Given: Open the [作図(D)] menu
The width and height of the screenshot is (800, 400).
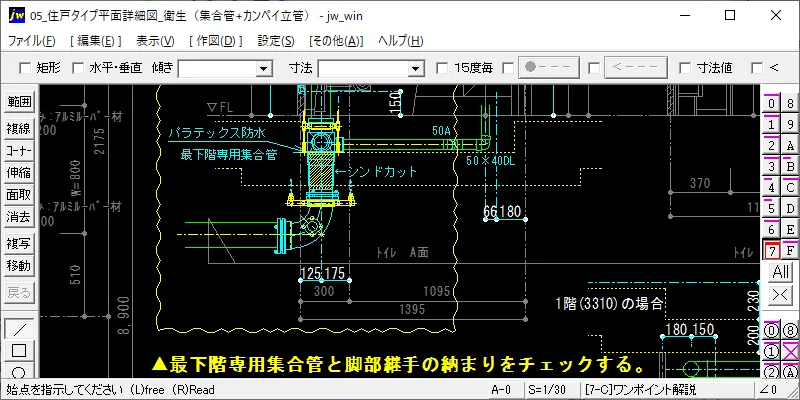Looking at the screenshot, I should pos(215,41).
